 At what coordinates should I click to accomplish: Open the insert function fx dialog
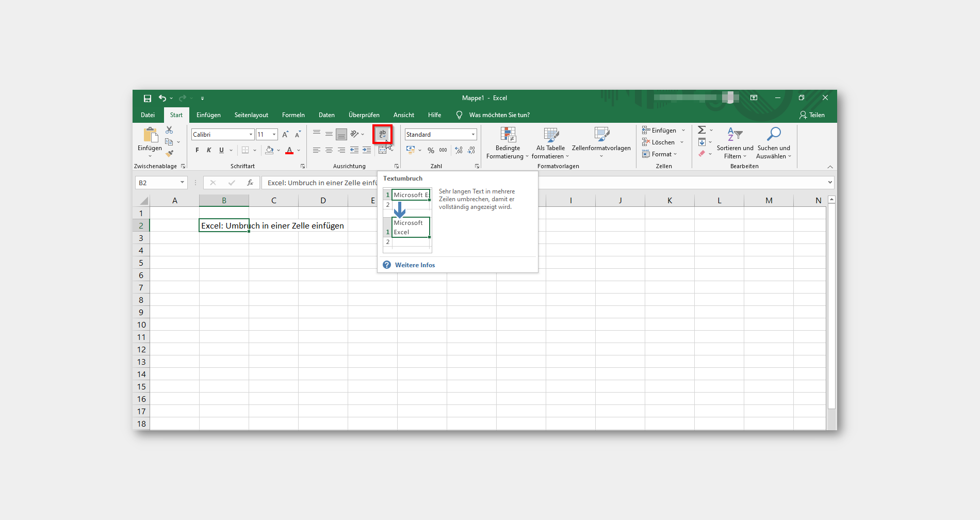[250, 183]
